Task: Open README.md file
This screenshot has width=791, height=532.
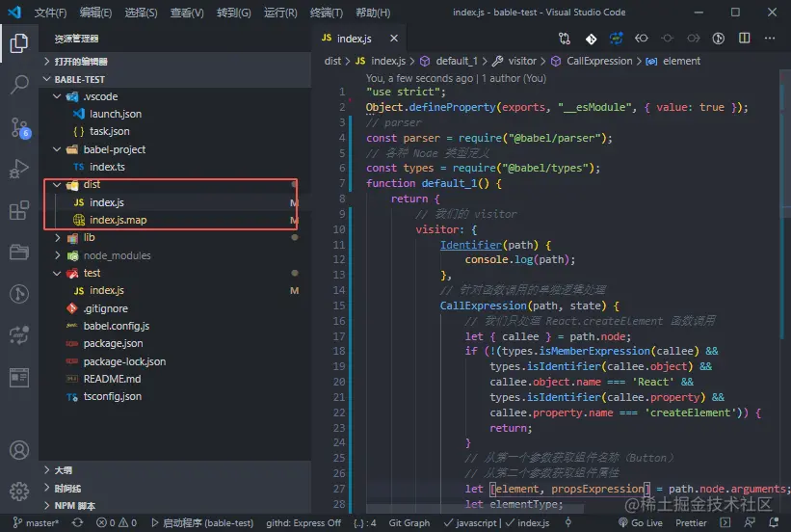Action: 112,379
